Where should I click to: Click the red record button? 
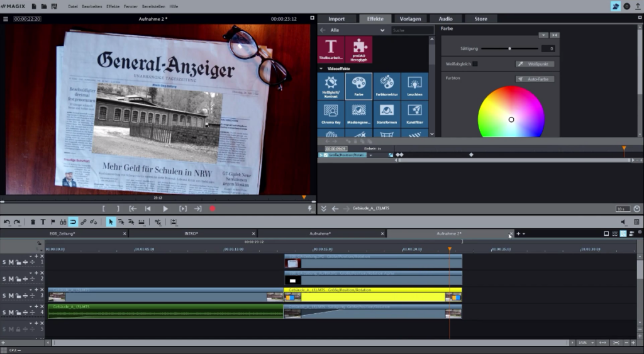[213, 209]
